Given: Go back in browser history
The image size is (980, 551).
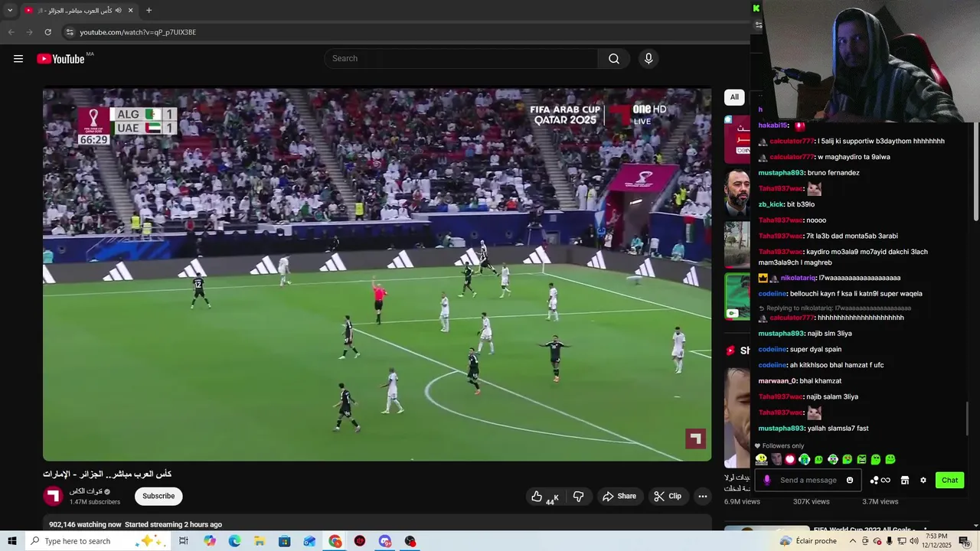Looking at the screenshot, I should (11, 32).
